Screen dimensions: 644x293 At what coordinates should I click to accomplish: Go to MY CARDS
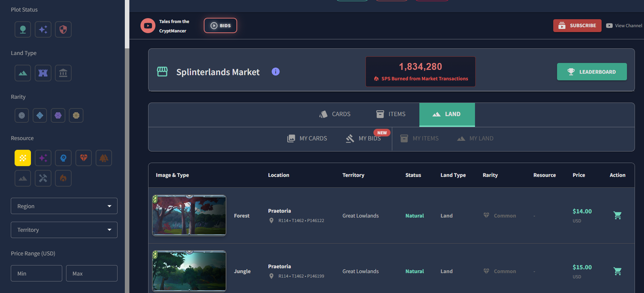coord(307,138)
